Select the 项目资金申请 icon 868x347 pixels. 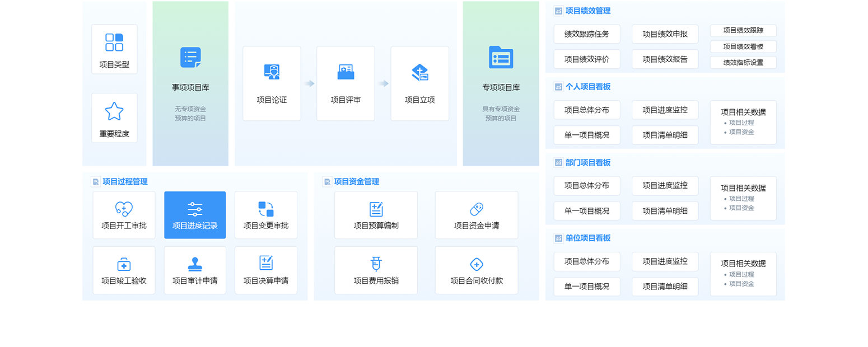477,209
